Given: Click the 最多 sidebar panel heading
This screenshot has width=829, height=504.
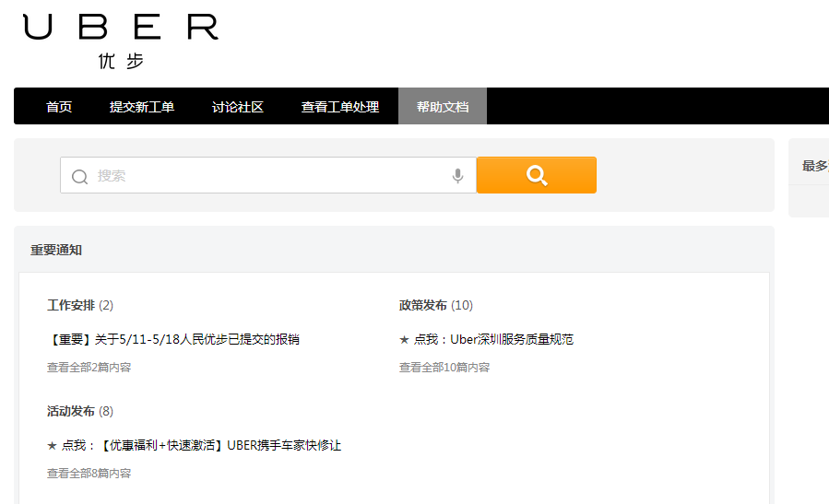Looking at the screenshot, I should [x=815, y=166].
